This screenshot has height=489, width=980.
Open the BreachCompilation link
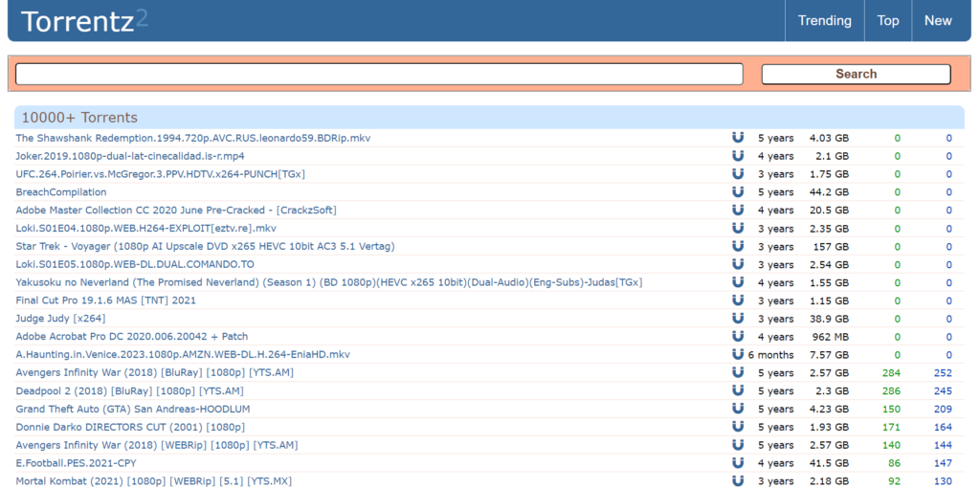pos(61,192)
